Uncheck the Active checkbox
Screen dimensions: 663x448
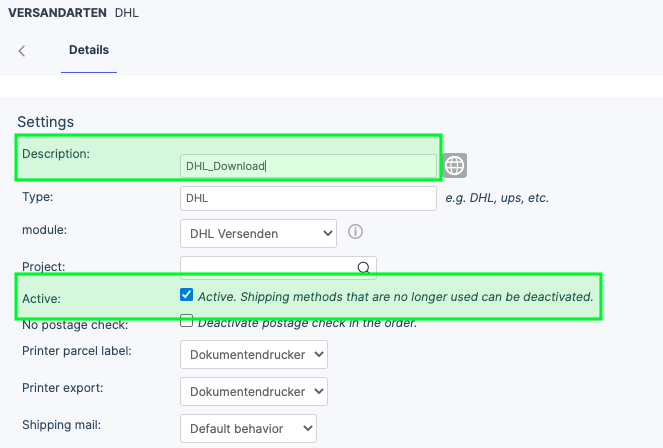pyautogui.click(x=186, y=295)
